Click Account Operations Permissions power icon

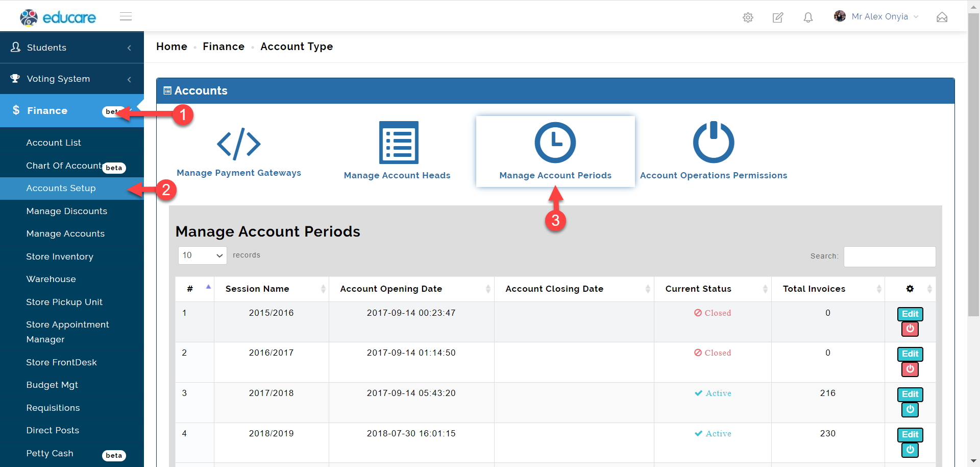click(714, 142)
